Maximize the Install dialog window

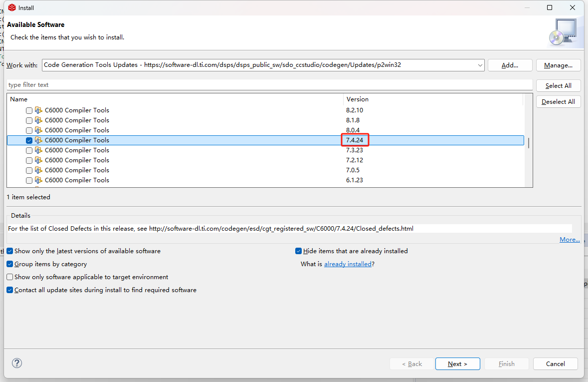(x=550, y=7)
